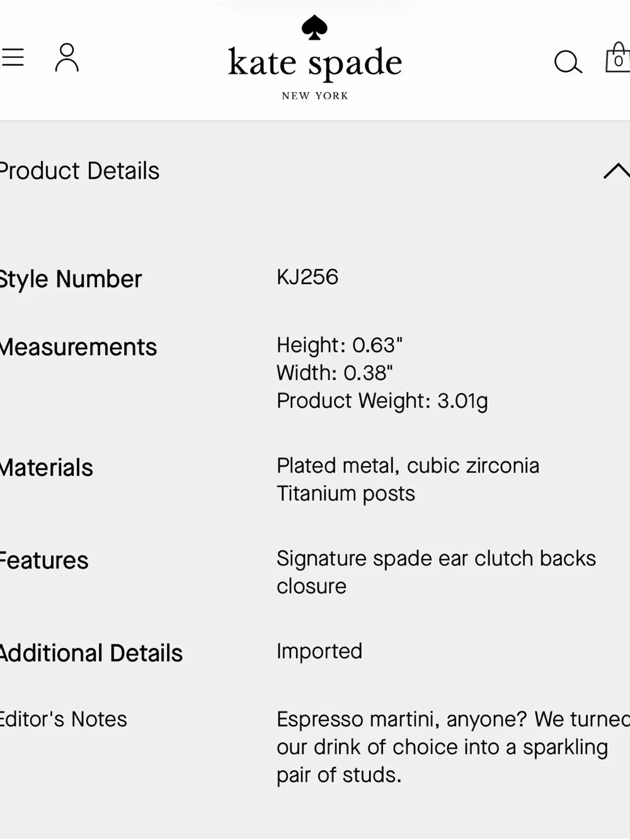Select the Editor's Notes label
630x840 pixels.
63,719
